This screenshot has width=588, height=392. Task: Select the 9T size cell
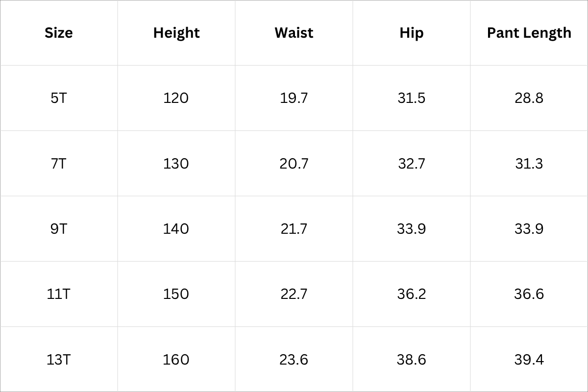tap(58, 229)
